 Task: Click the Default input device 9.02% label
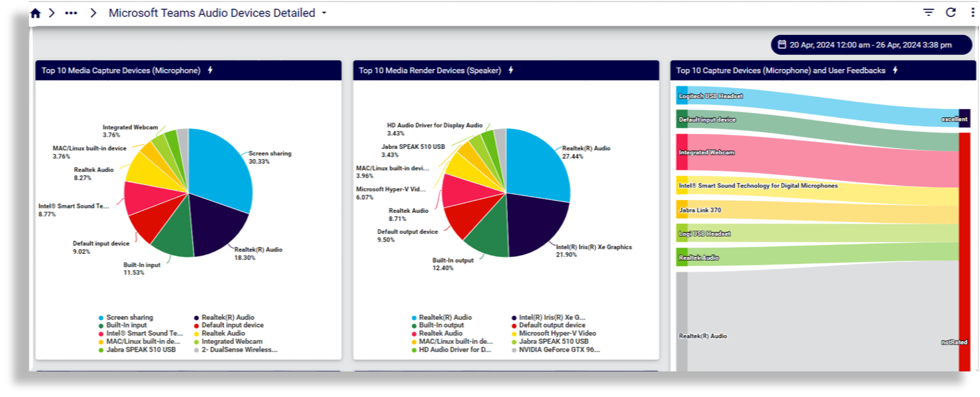point(101,247)
